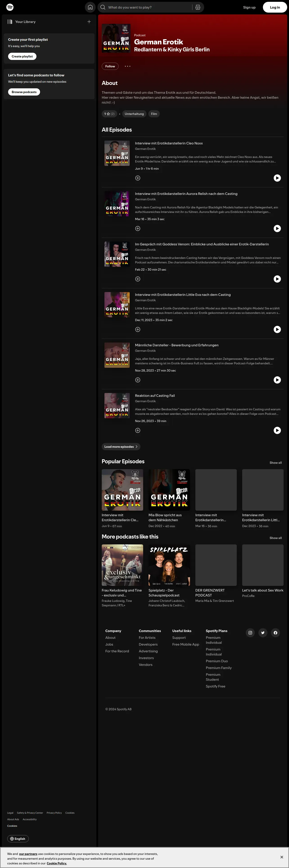
Task: Open the About link in Company footer
Action: tap(110, 637)
